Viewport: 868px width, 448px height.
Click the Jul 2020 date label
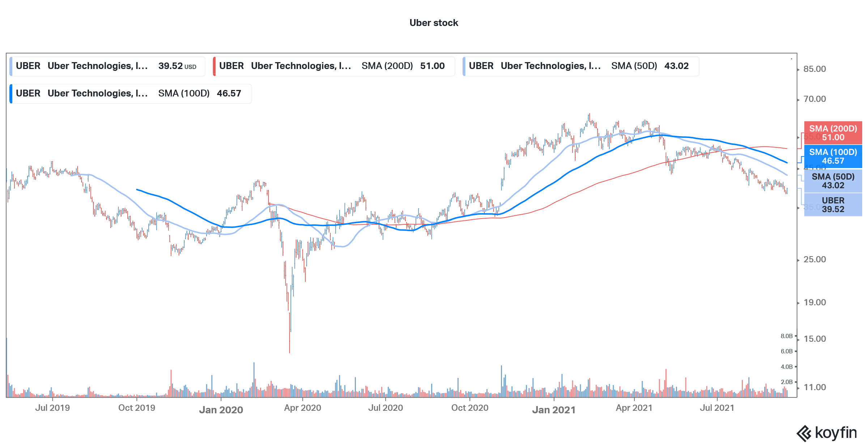click(386, 408)
